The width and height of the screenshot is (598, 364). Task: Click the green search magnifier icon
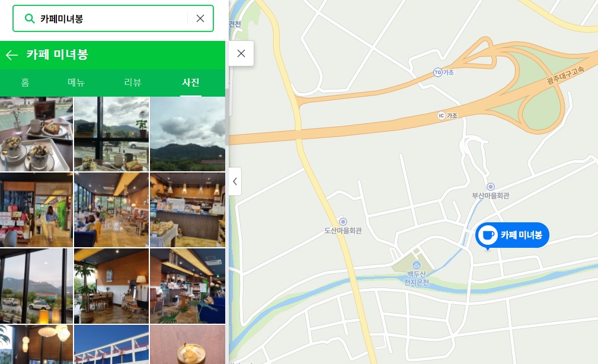(x=30, y=18)
